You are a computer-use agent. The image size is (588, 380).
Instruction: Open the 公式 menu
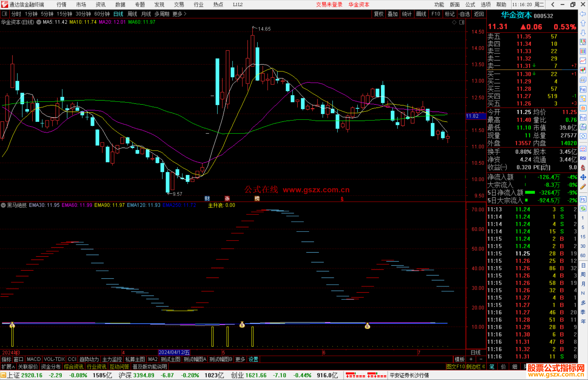coord(470,4)
